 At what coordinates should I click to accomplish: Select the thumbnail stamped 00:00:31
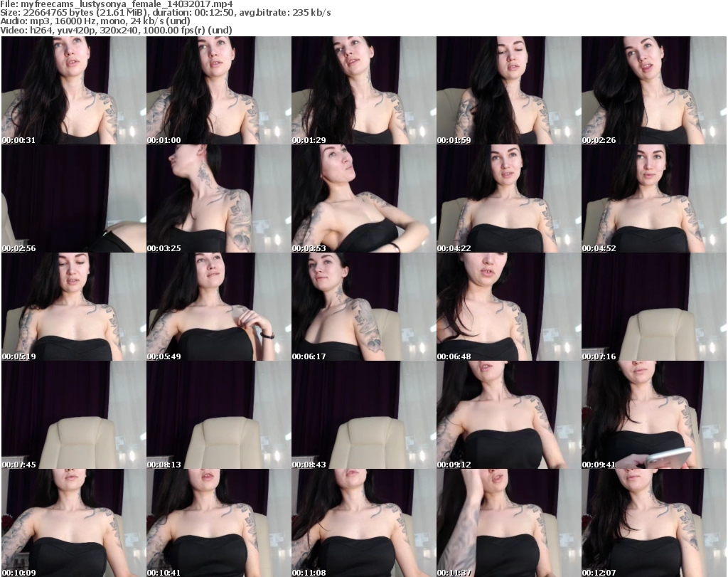click(x=73, y=90)
